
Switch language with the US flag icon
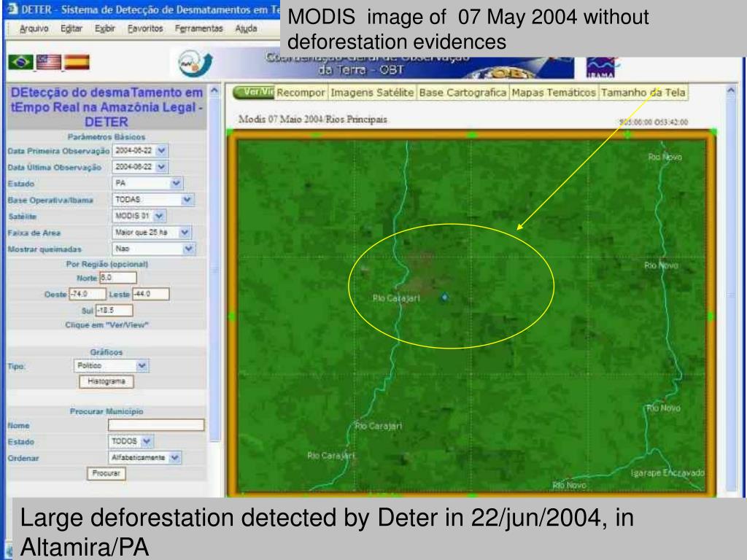[x=49, y=62]
